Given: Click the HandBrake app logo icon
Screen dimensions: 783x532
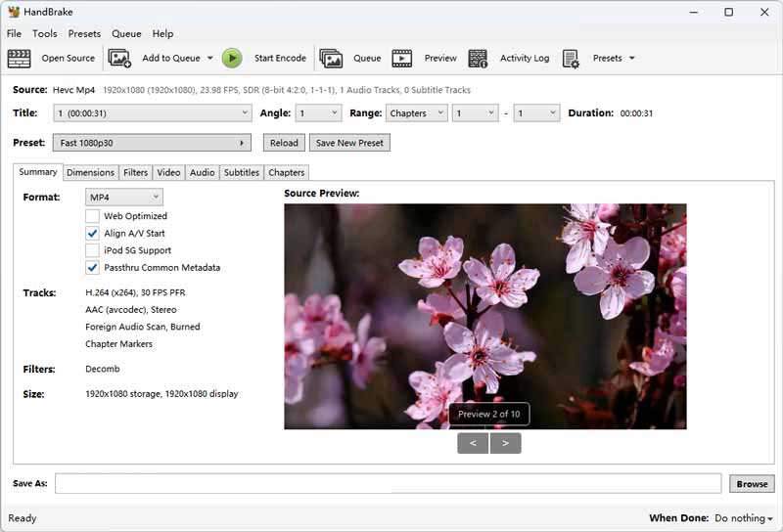Looking at the screenshot, I should tap(14, 12).
